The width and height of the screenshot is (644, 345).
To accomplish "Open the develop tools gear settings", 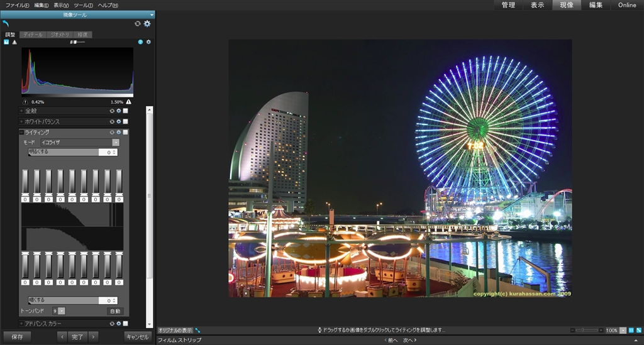I will [x=147, y=23].
